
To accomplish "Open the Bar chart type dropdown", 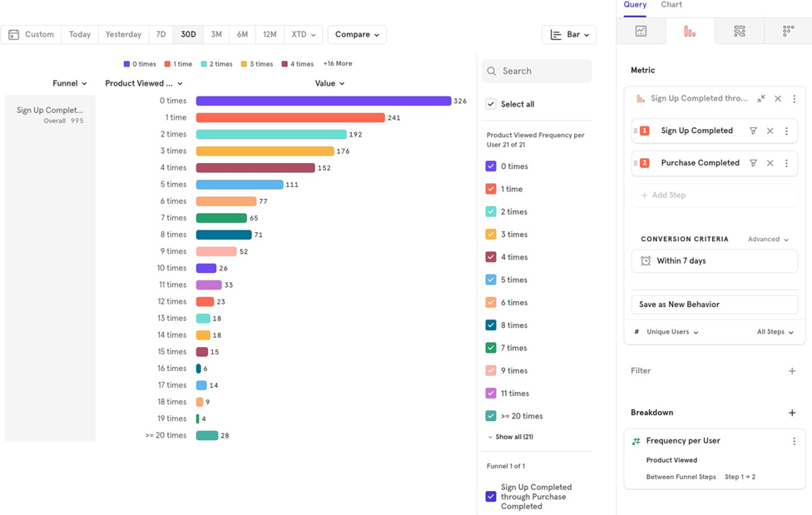I will 569,35.
